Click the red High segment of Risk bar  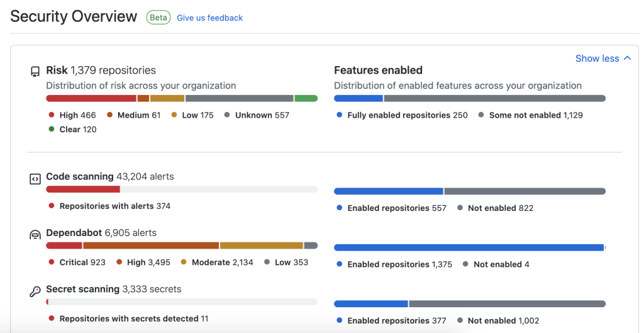pyautogui.click(x=91, y=98)
